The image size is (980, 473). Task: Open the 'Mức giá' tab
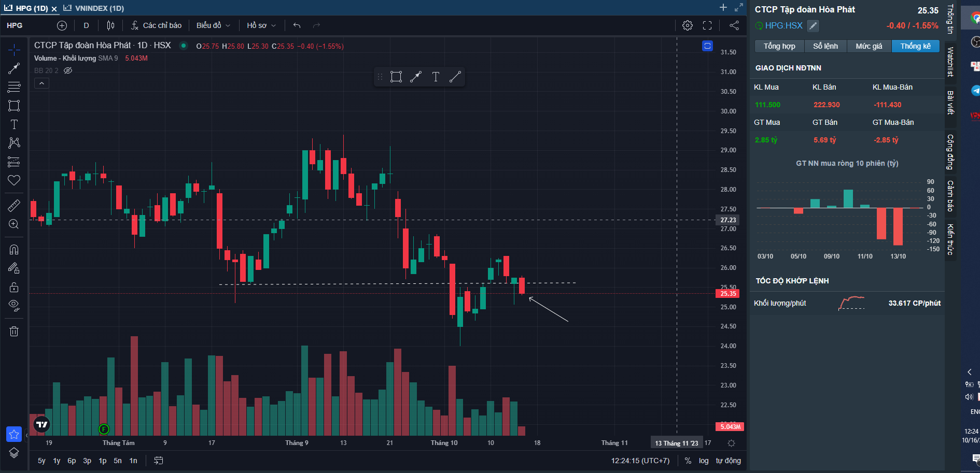[x=869, y=46]
